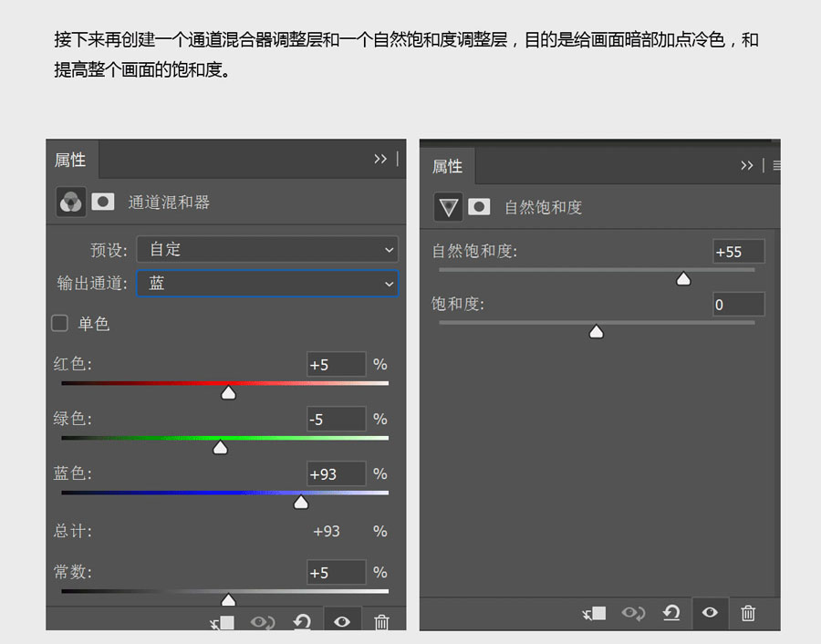Click the layer mask icon in Channel Mixer panel
The image size is (821, 644).
(x=103, y=202)
